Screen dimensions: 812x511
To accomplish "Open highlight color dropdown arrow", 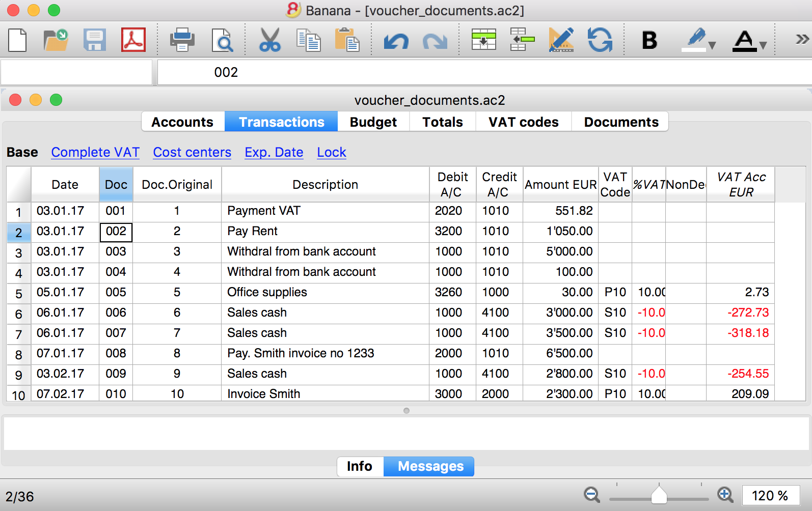I will (712, 45).
